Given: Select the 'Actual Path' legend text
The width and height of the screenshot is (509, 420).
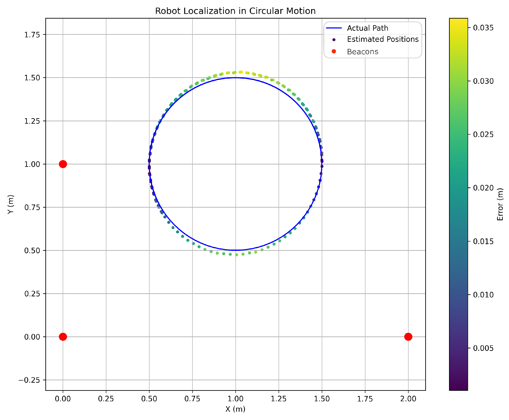Looking at the screenshot, I should [x=368, y=28].
